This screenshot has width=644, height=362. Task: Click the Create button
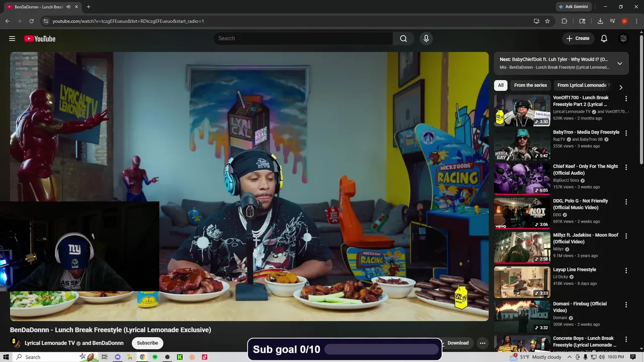coord(578,38)
